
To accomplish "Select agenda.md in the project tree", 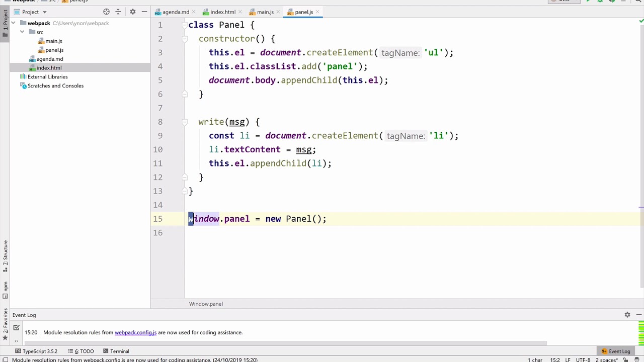I will click(x=49, y=59).
